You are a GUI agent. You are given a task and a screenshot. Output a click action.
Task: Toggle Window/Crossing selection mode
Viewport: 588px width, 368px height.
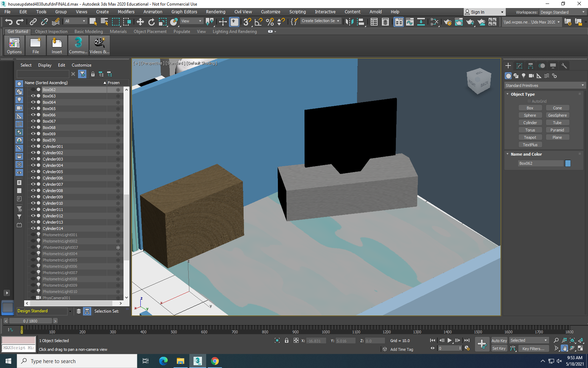[127, 22]
